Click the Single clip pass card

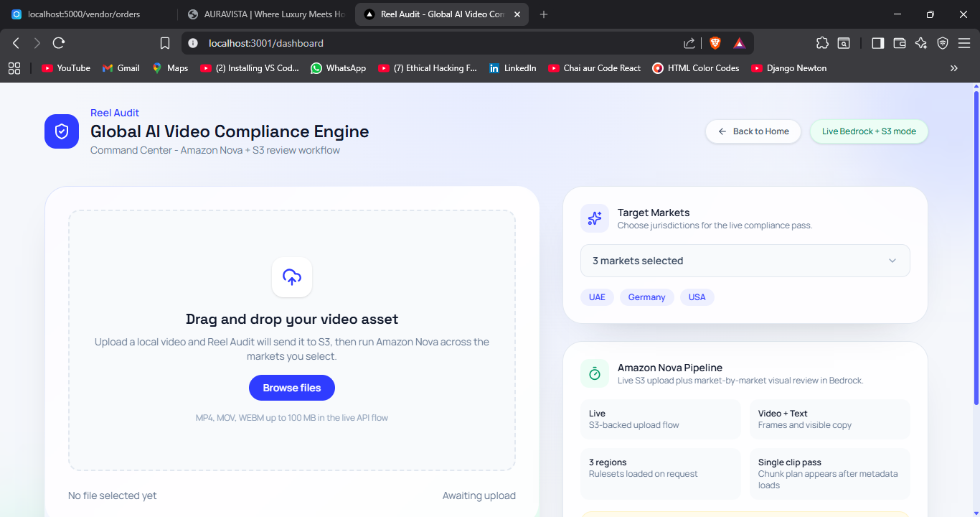click(x=830, y=474)
